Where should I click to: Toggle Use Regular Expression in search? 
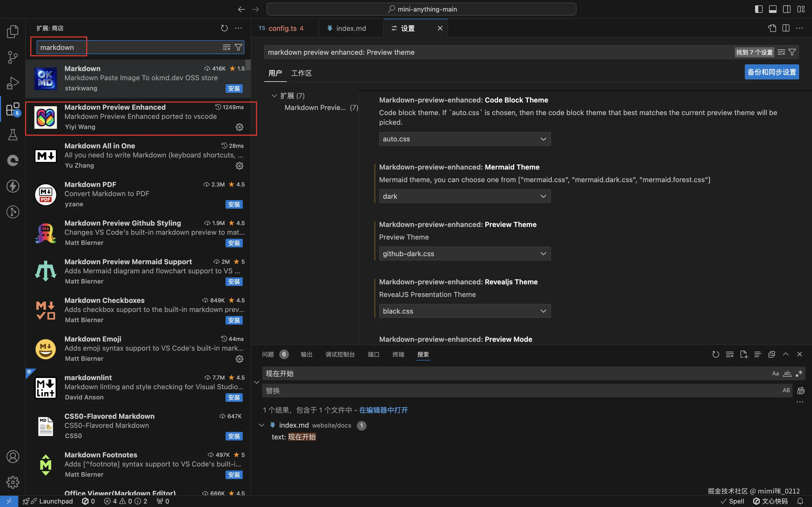[799, 373]
